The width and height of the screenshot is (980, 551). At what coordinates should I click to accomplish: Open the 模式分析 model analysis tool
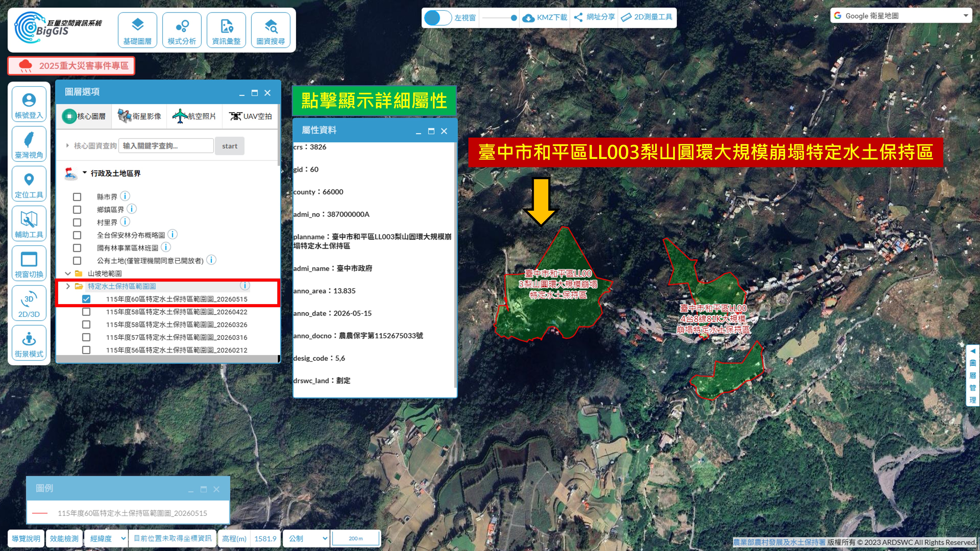click(x=182, y=30)
